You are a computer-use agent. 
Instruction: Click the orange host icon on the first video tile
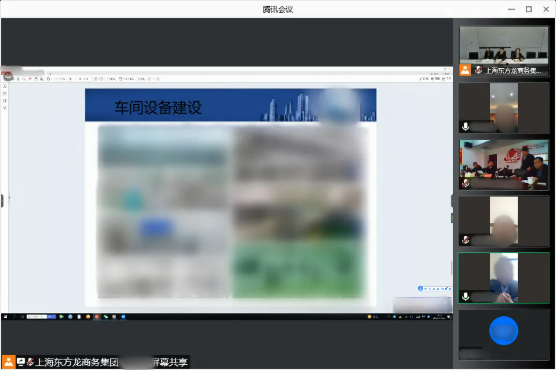click(465, 70)
